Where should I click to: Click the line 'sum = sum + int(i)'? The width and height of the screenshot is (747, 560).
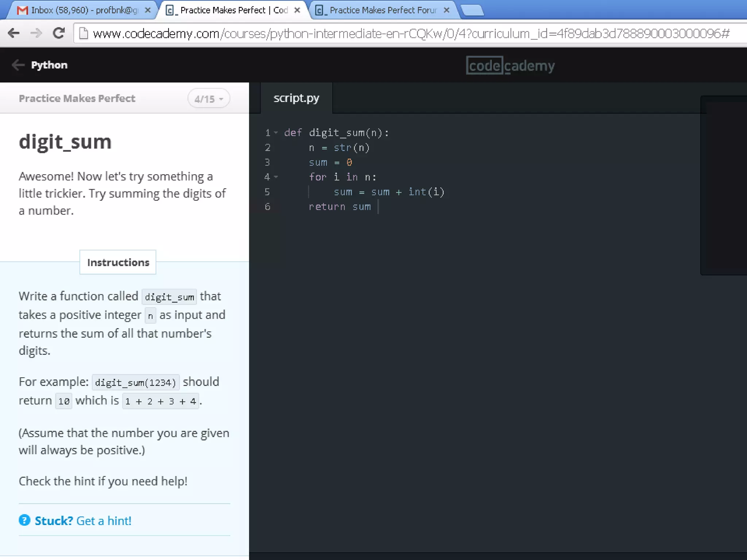point(389,192)
